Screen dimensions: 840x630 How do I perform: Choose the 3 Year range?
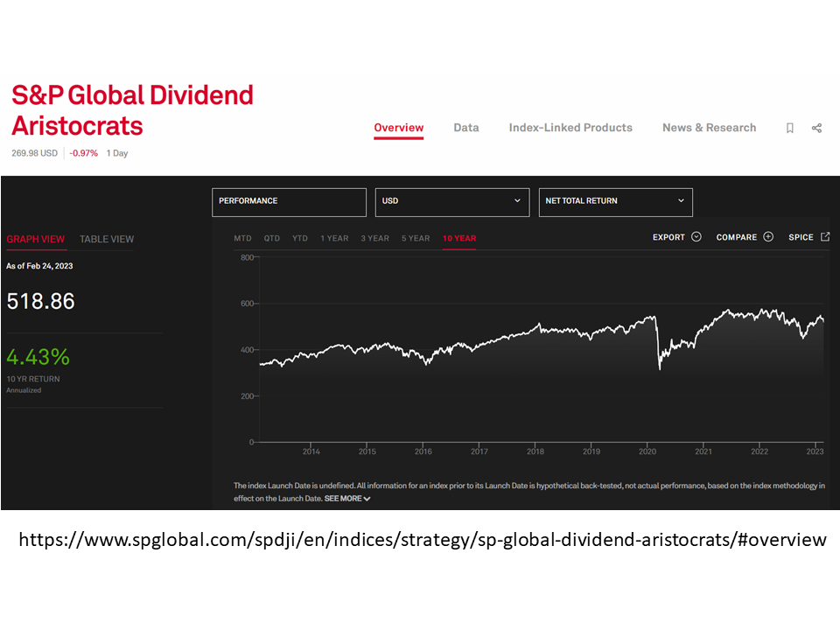click(375, 238)
